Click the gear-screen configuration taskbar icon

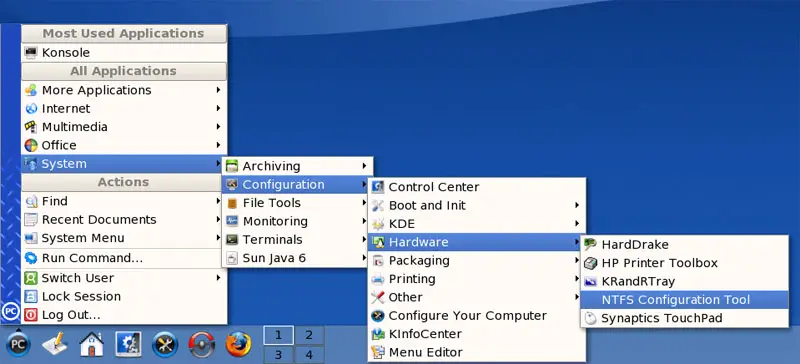(128, 344)
